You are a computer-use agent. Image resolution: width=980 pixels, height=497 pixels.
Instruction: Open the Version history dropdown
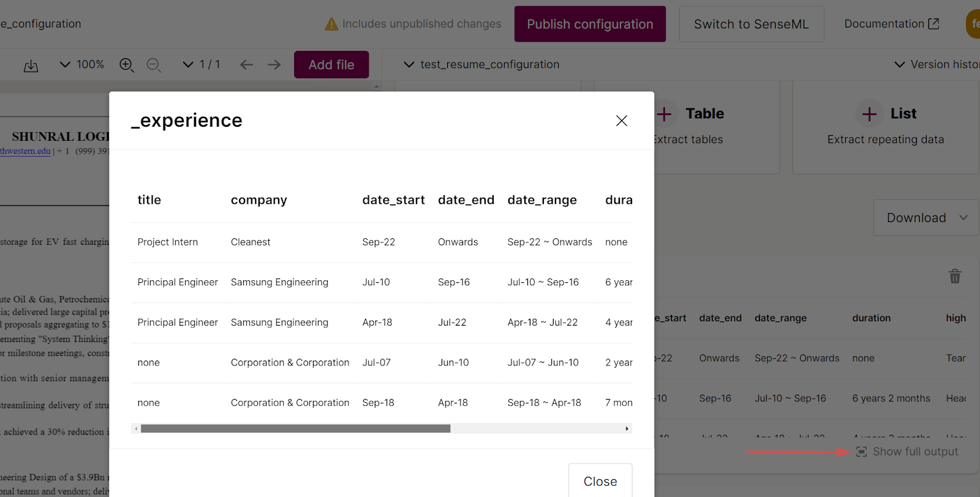tap(937, 64)
